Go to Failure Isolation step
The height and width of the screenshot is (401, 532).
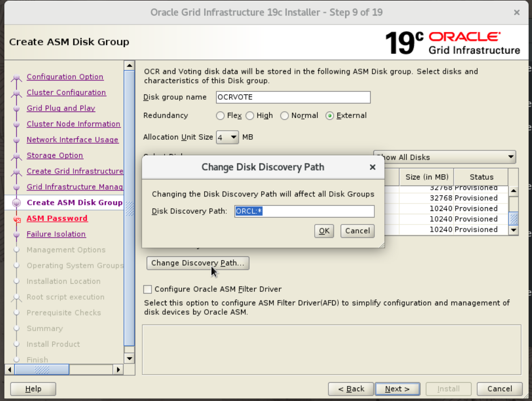tap(56, 234)
